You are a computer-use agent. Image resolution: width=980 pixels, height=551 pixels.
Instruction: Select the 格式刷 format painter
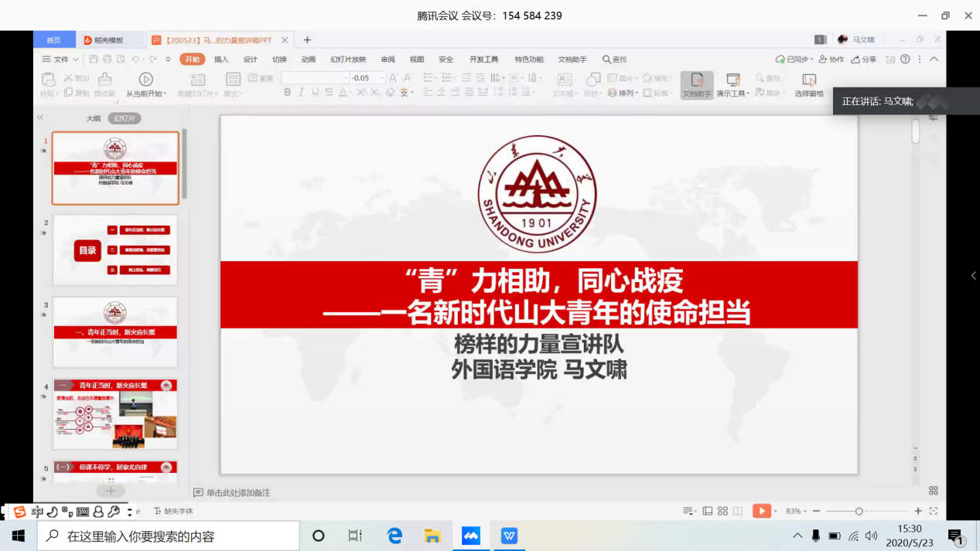[105, 85]
